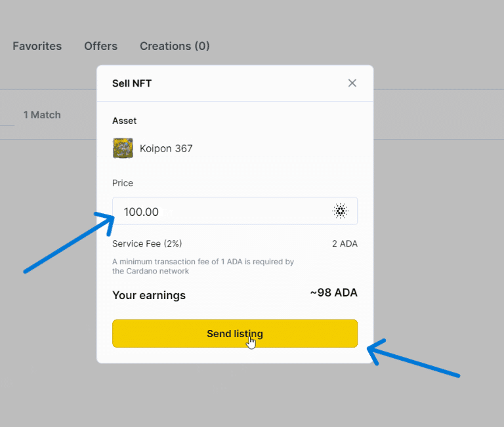Click the blue arrow pointing at Send listing
Screen dimensions: 504x427
point(413,359)
